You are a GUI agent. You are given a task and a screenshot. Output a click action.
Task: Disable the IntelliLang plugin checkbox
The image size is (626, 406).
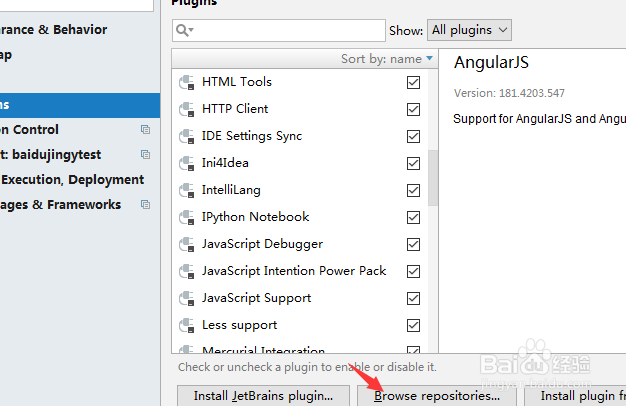coord(414,190)
